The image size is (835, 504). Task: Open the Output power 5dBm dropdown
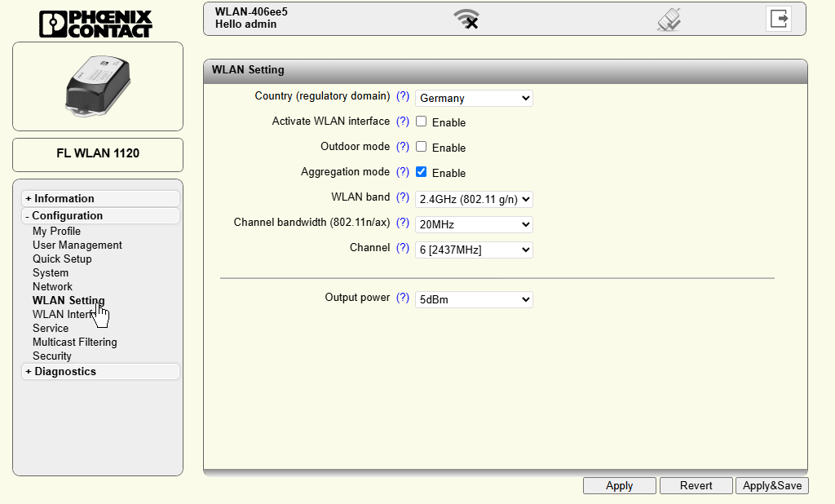474,299
